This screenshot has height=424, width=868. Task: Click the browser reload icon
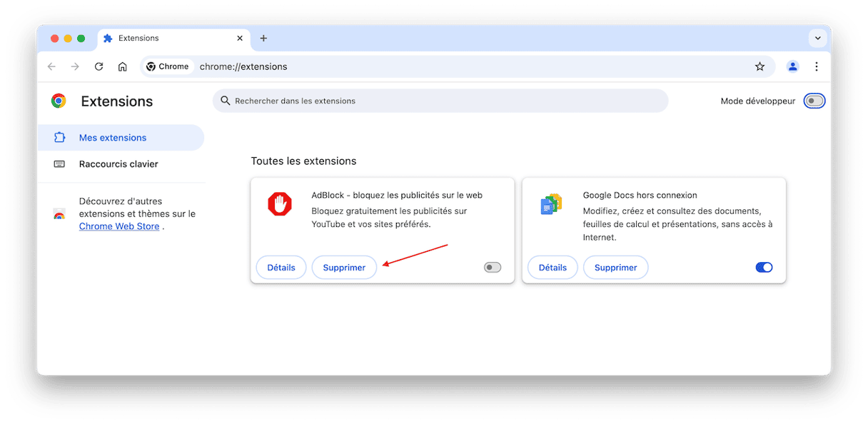pos(99,66)
